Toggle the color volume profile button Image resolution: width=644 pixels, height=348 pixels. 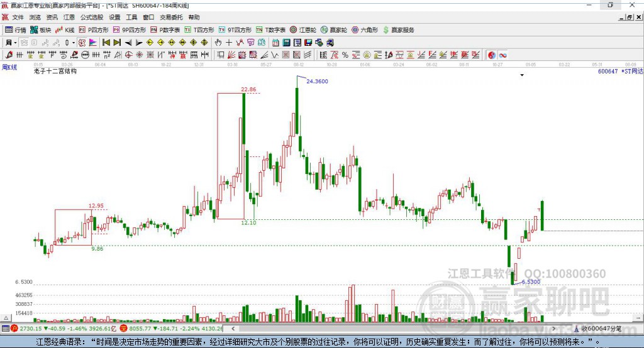(93, 42)
